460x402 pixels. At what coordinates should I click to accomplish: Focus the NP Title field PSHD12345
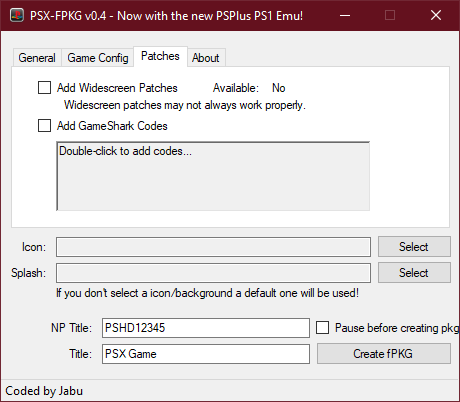pyautogui.click(x=206, y=328)
